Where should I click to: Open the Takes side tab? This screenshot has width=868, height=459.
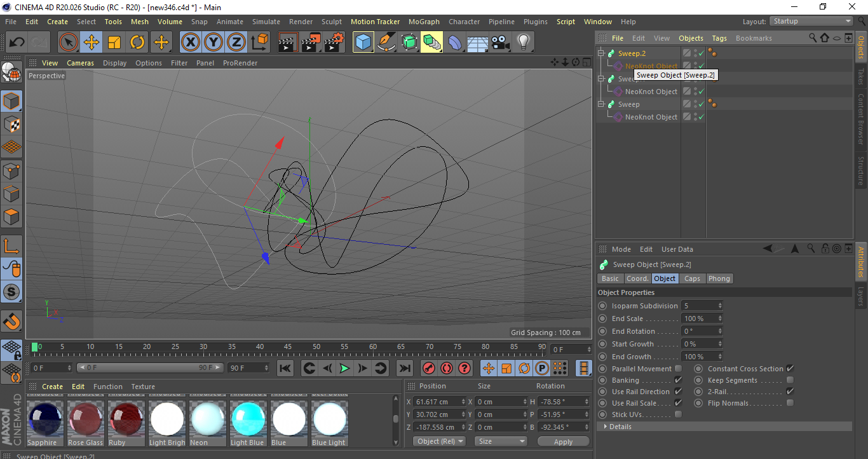(x=861, y=76)
